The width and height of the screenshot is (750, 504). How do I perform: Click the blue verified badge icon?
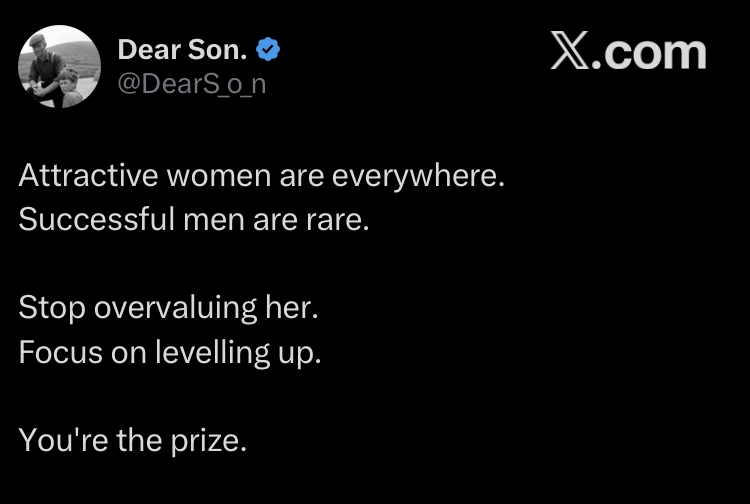click(x=269, y=48)
